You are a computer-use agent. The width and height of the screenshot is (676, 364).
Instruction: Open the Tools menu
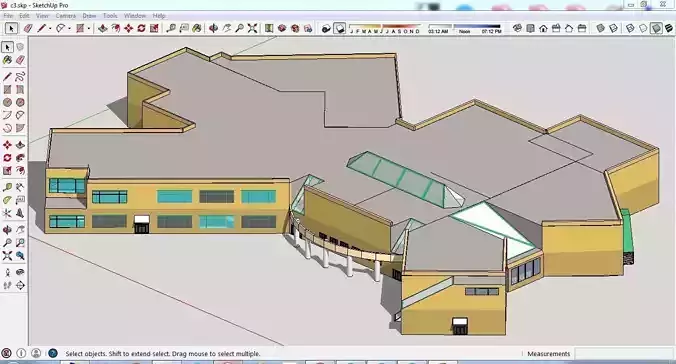110,16
